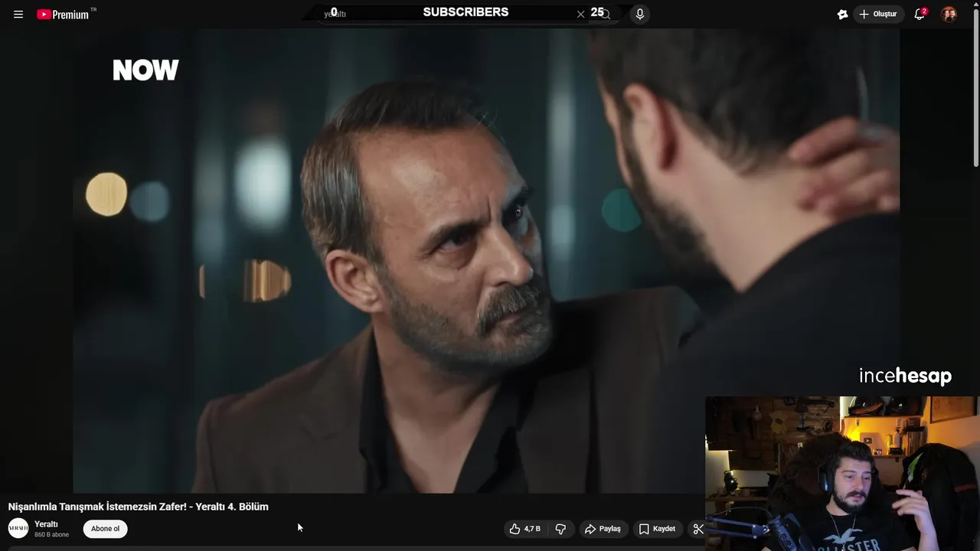Dislike the video
The image size is (980, 551).
560,529
